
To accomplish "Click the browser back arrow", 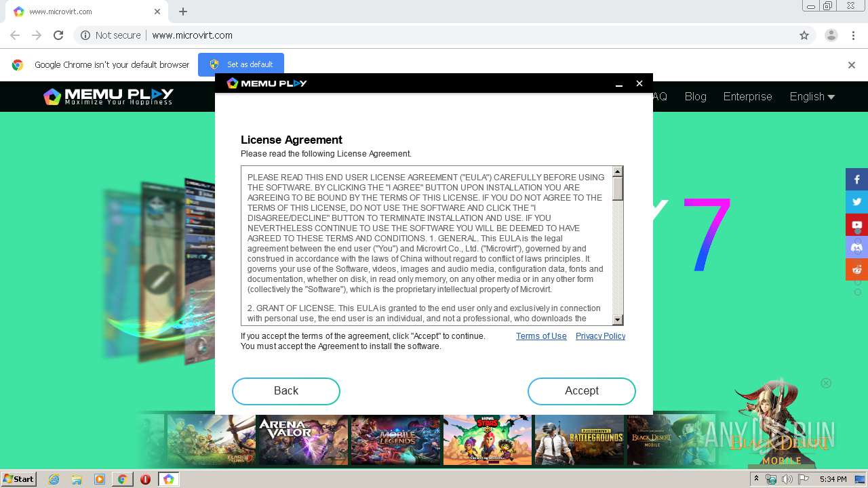I will coord(15,35).
